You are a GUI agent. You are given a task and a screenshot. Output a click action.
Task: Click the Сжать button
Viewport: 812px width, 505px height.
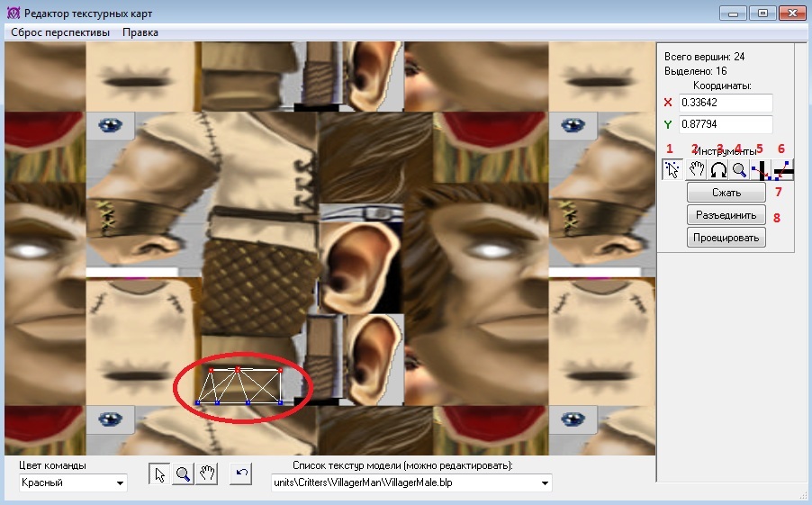pos(726,193)
